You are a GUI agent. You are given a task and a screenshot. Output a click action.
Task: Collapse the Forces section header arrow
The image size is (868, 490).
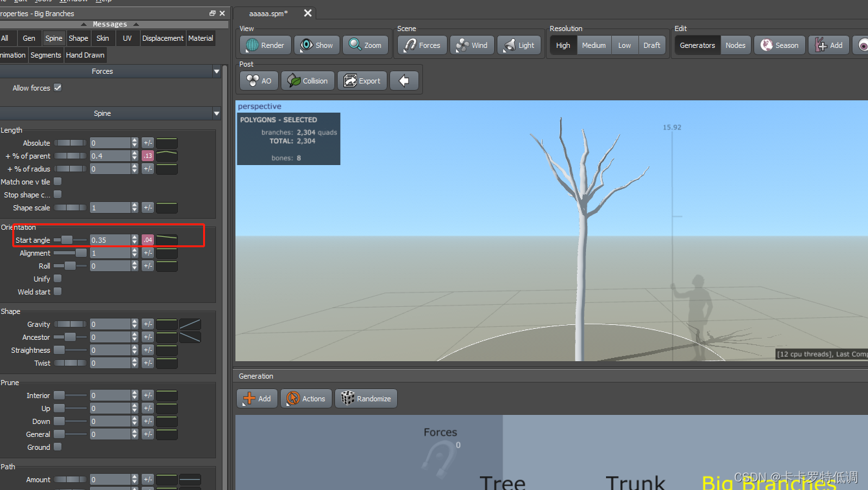click(x=217, y=72)
